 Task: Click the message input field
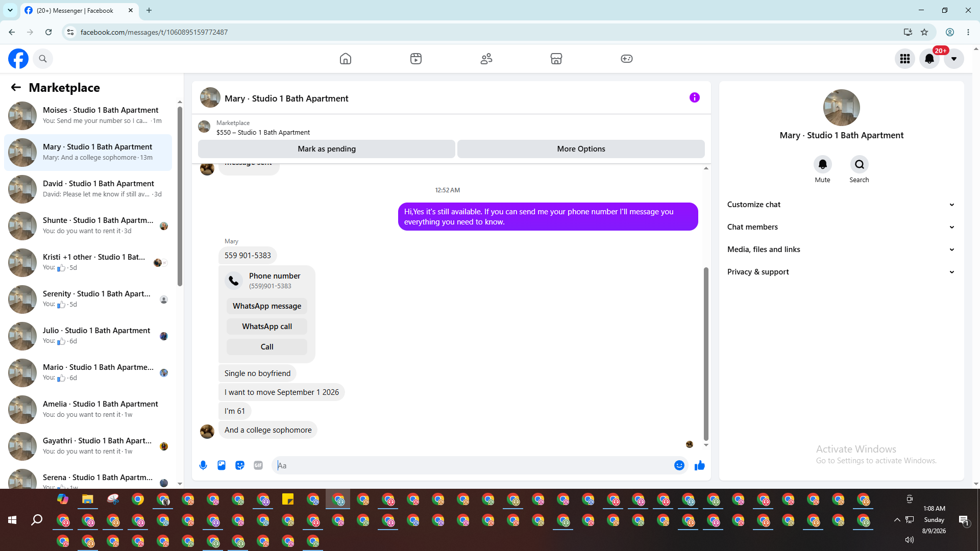pyautogui.click(x=480, y=465)
